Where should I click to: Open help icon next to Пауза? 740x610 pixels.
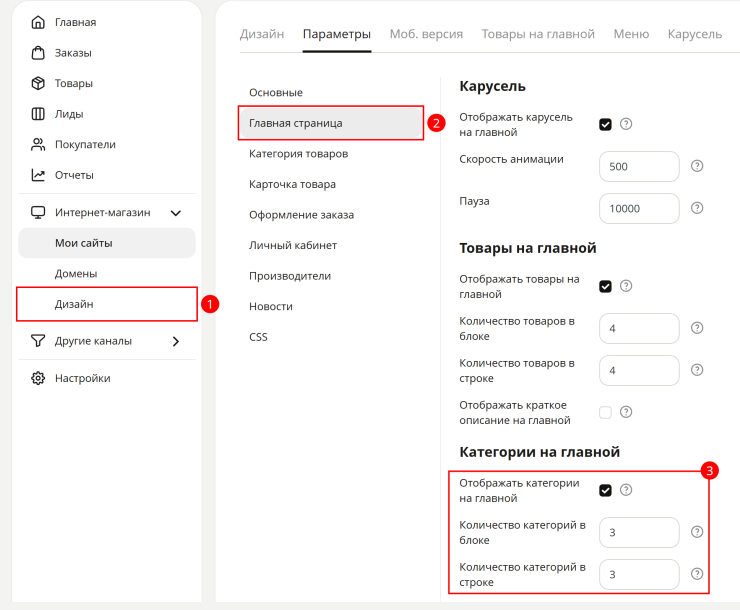pyautogui.click(x=697, y=208)
